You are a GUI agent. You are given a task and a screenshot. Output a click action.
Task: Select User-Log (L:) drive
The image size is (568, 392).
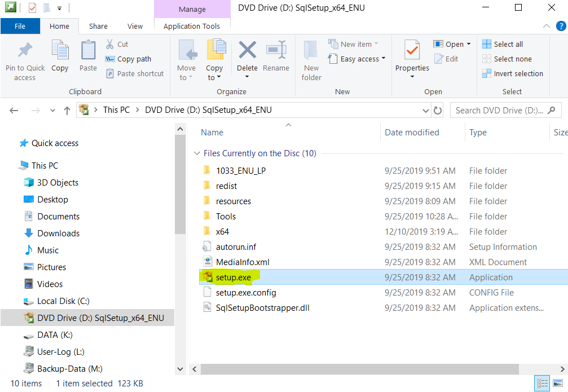[x=60, y=352]
